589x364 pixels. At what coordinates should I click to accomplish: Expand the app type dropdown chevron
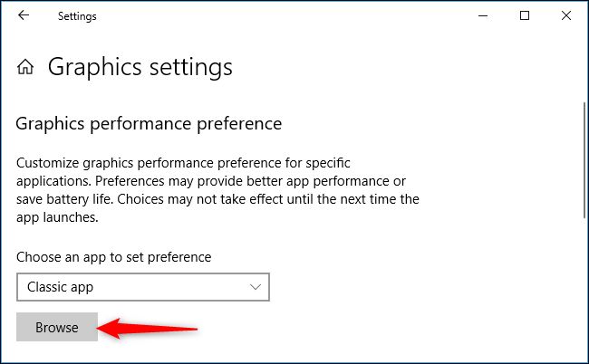(256, 287)
